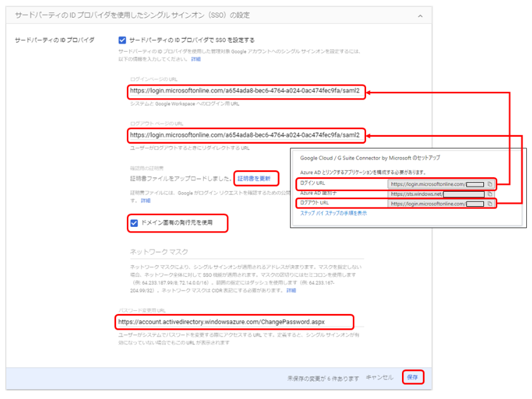Copy the Azure AD 識別子 value icon

490,194
